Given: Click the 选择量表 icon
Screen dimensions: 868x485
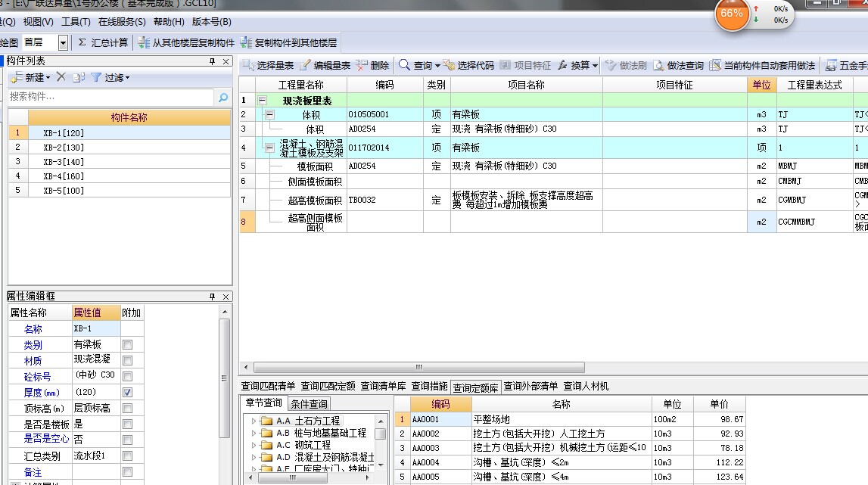Looking at the screenshot, I should (248, 65).
